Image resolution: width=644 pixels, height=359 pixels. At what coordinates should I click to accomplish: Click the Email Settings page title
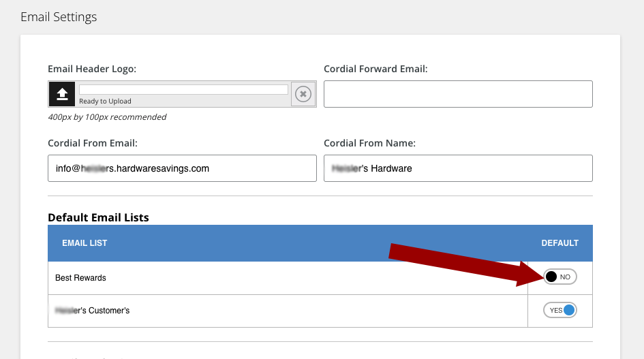pos(59,17)
